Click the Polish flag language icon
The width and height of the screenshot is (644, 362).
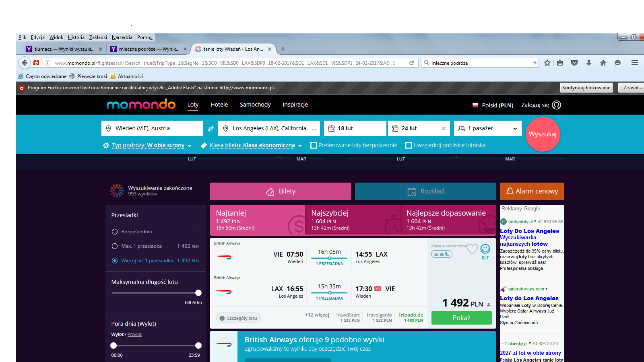[x=475, y=105]
